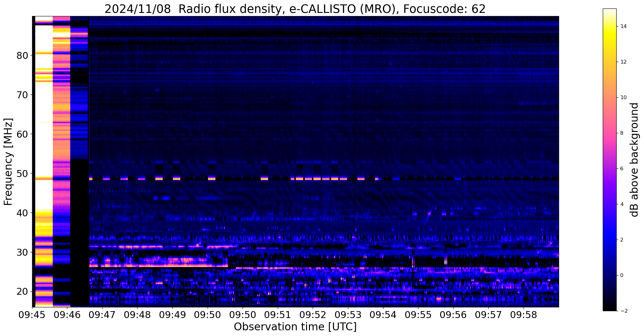Click the colorbar tick label 14
Screen dimensions: 644x336
[623, 26]
